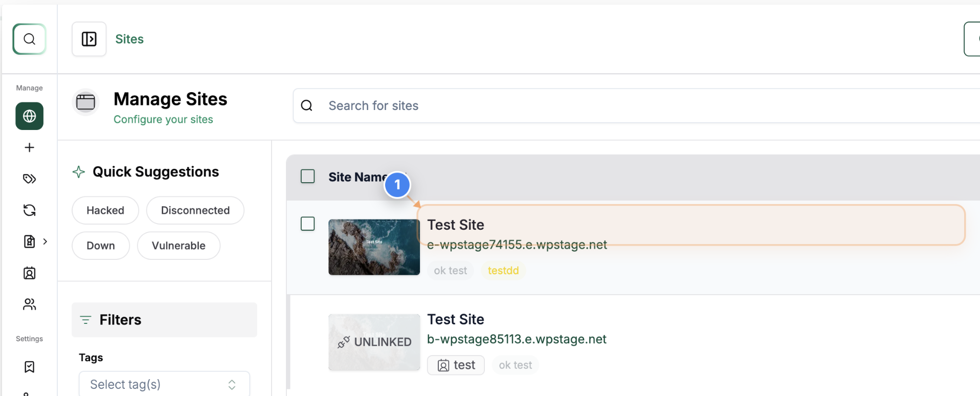Open the Select tag(s) dropdown
Viewport: 980px width, 396px height.
click(164, 384)
